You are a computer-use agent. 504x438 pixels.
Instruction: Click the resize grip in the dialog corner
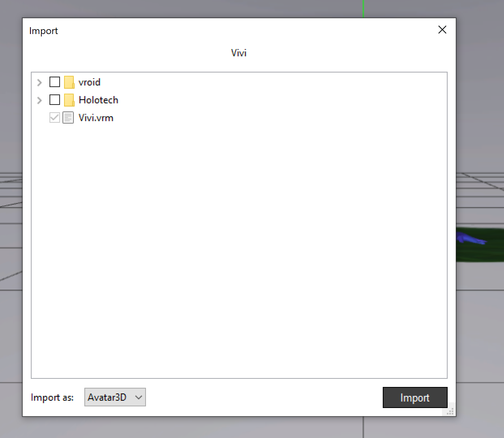[x=450, y=410]
